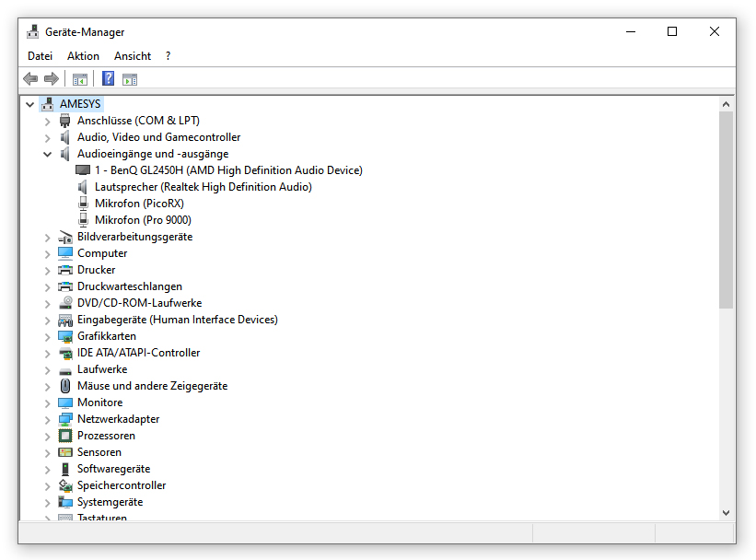This screenshot has height=560, width=756.
Task: Click the Forward arrow toolbar icon
Action: tap(52, 78)
